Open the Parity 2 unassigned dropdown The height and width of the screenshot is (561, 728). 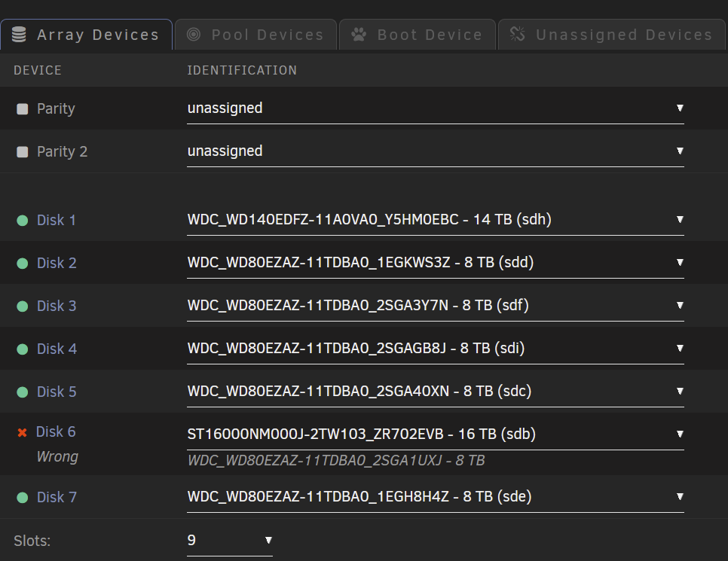pos(435,151)
